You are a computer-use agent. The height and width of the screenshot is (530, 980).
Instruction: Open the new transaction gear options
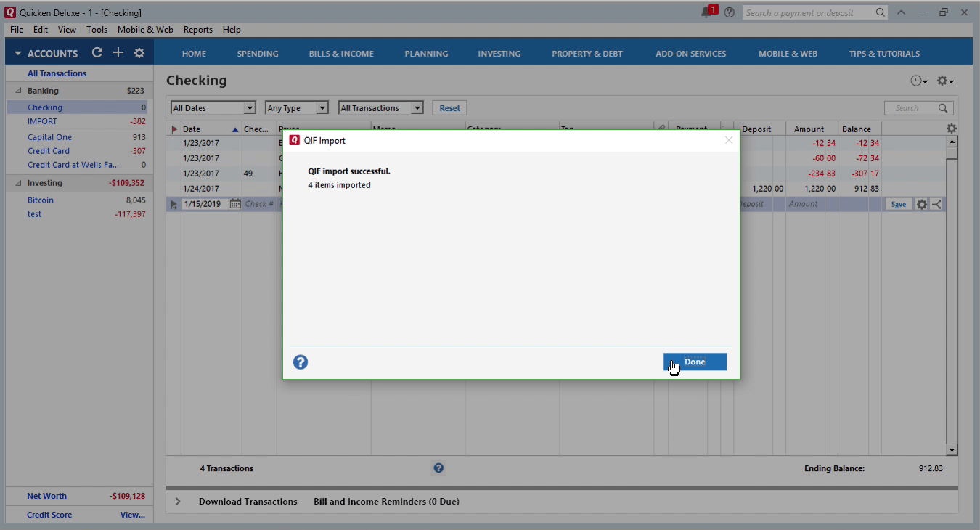tap(922, 205)
